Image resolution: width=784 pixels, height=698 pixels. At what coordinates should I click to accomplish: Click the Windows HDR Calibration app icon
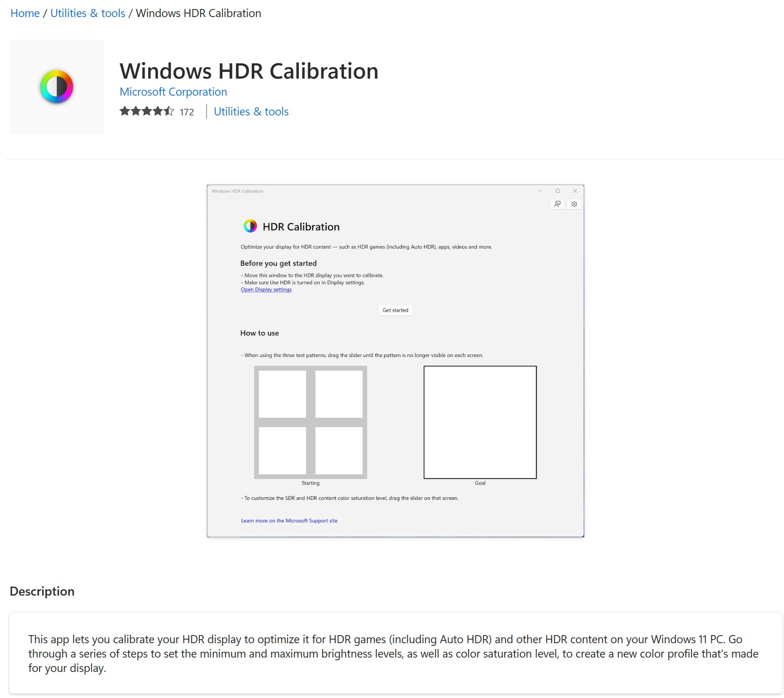coord(57,87)
